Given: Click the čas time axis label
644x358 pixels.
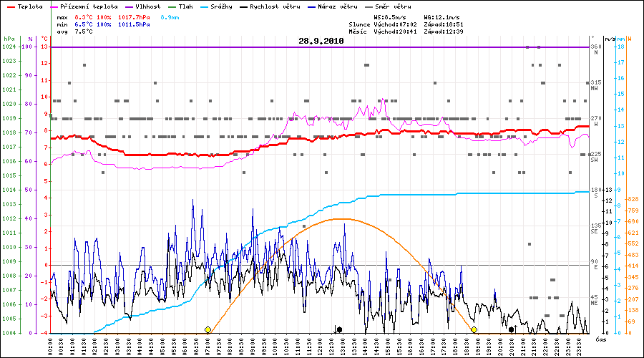Looking at the screenshot, I should [x=601, y=339].
